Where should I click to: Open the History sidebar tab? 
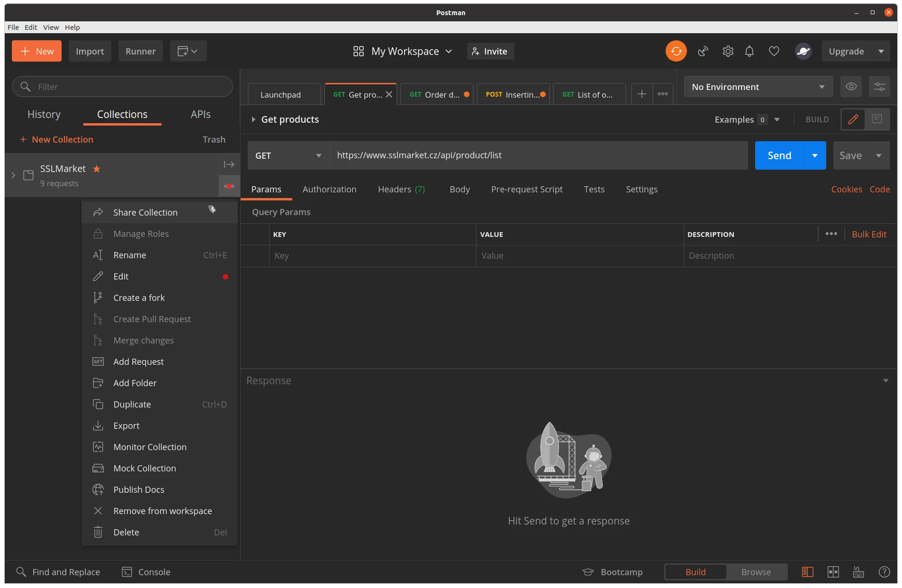click(44, 114)
